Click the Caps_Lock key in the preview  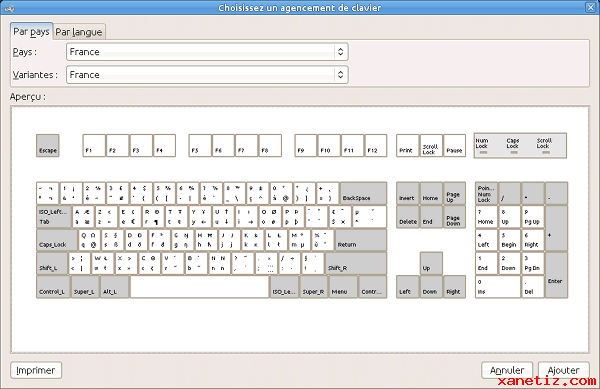(57, 240)
